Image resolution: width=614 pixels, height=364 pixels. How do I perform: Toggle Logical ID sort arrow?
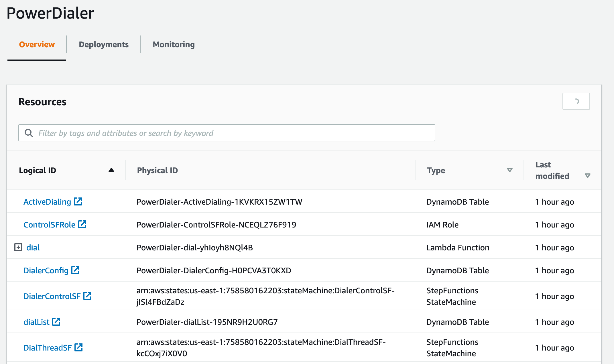click(x=111, y=170)
